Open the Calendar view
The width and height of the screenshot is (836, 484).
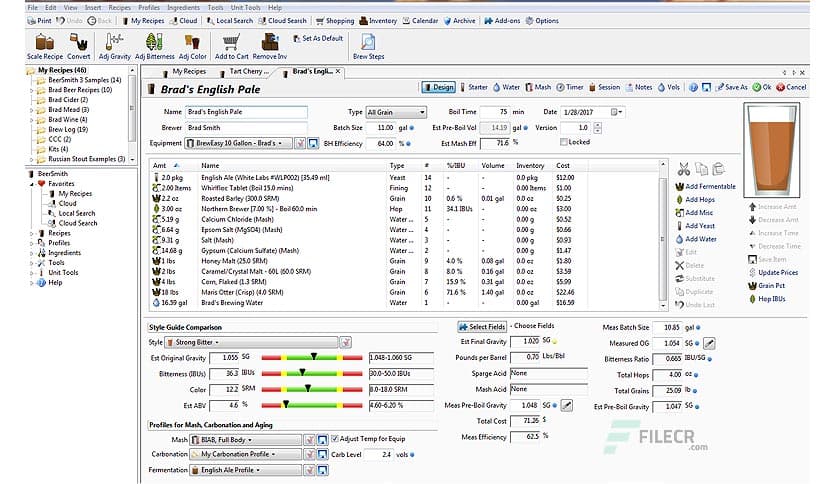[x=420, y=21]
